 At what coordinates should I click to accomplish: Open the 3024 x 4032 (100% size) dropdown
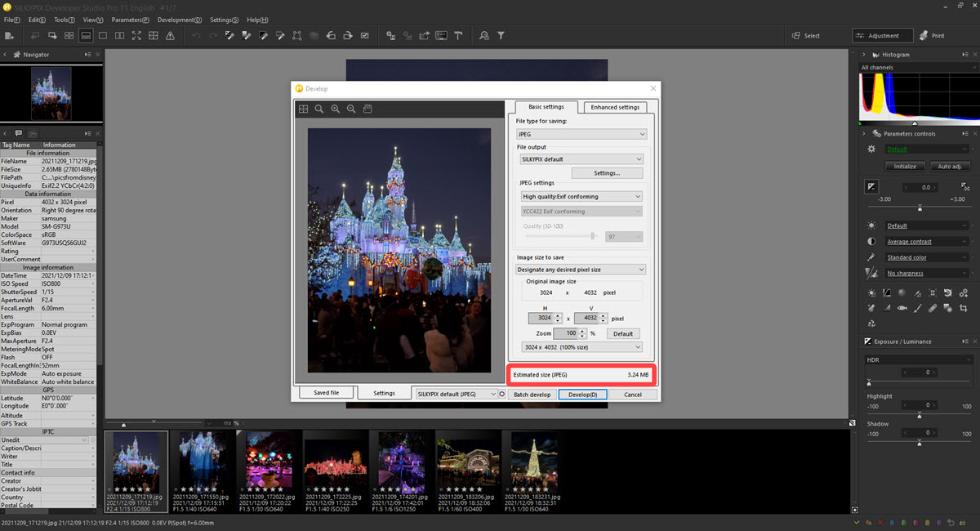(x=581, y=347)
